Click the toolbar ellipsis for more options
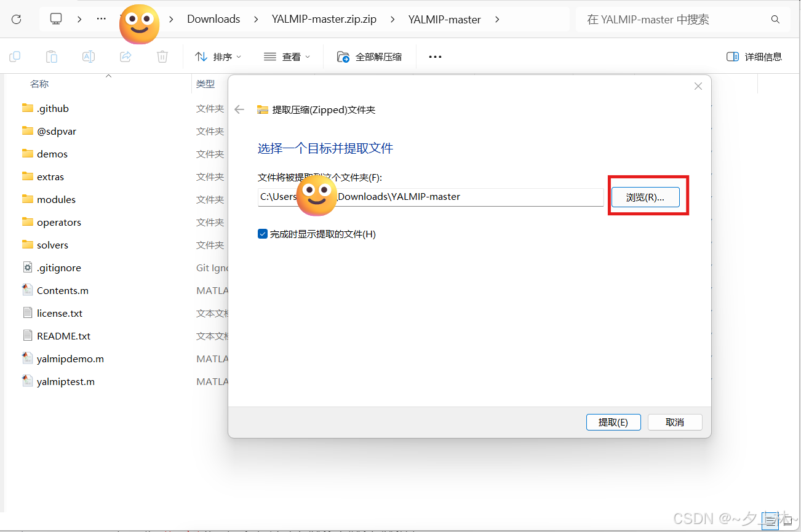801x532 pixels. coord(435,57)
